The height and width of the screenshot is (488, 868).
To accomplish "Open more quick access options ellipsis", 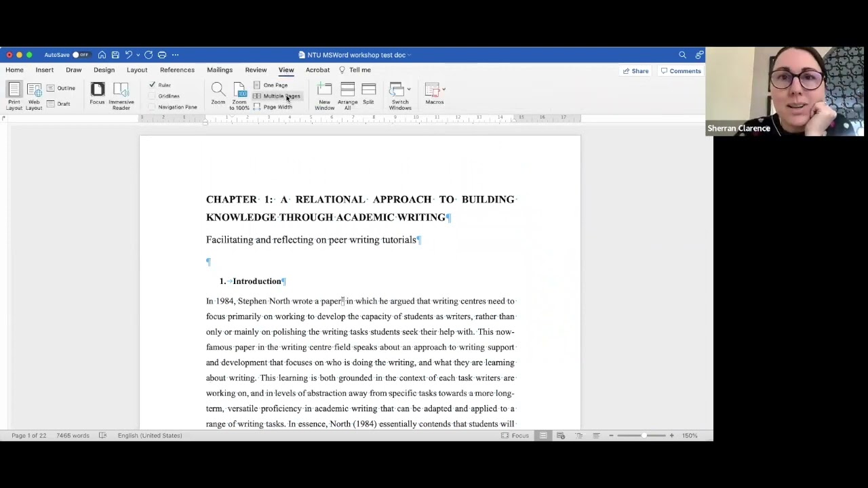I will pos(175,55).
